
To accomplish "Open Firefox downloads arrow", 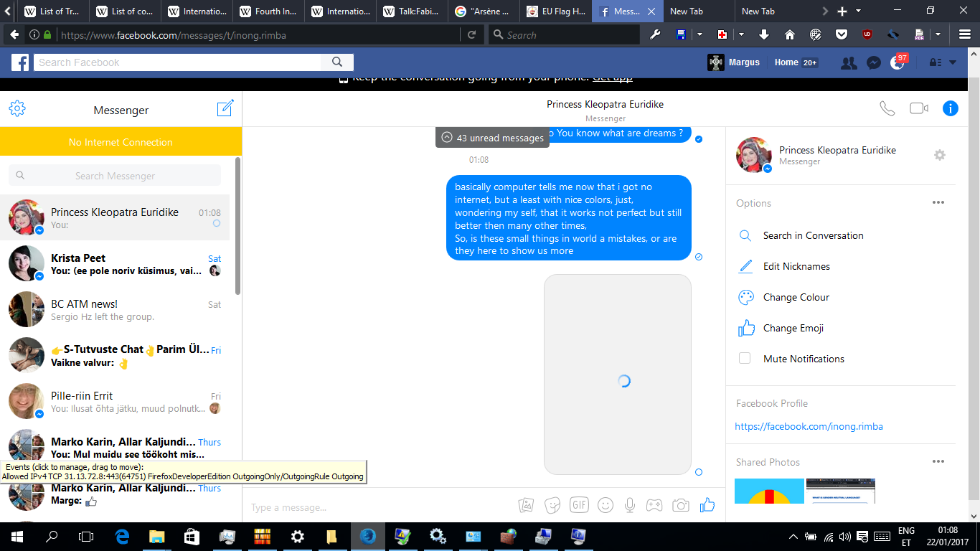I will coord(764,34).
